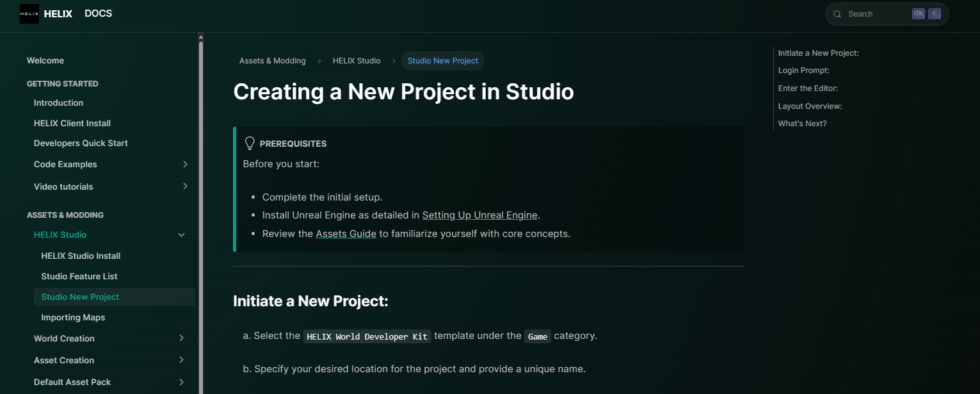Open the Setting Up Unreal Engine link
Screen dimensions: 980x394
tap(479, 215)
